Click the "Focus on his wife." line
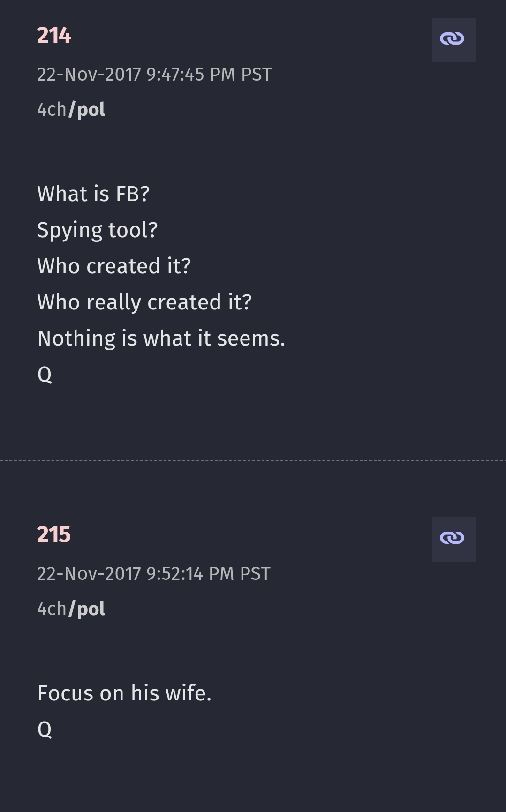 coord(124,693)
